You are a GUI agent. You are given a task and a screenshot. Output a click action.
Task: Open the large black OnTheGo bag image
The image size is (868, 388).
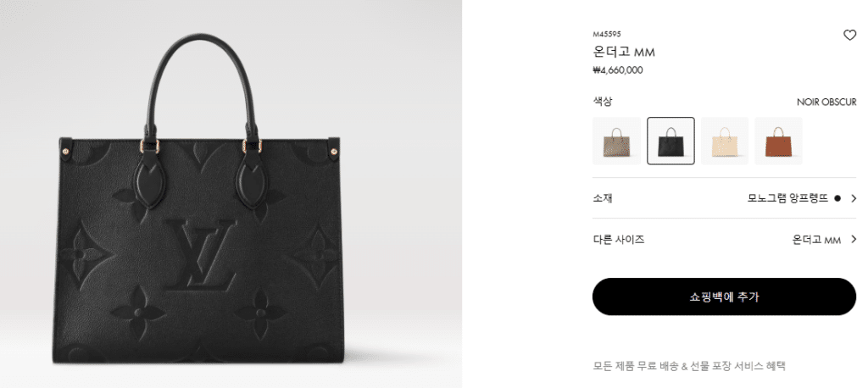(199, 198)
